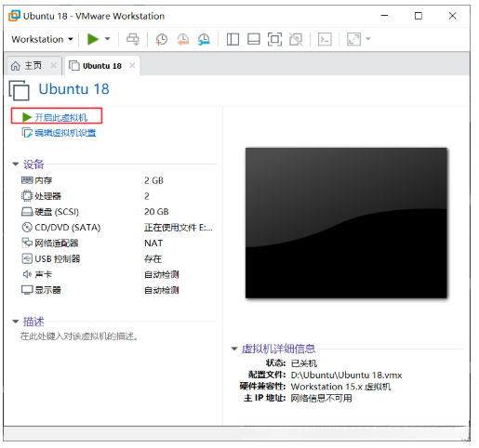Select the Ubuntu 18 tab
479x448 pixels.
click(x=102, y=66)
